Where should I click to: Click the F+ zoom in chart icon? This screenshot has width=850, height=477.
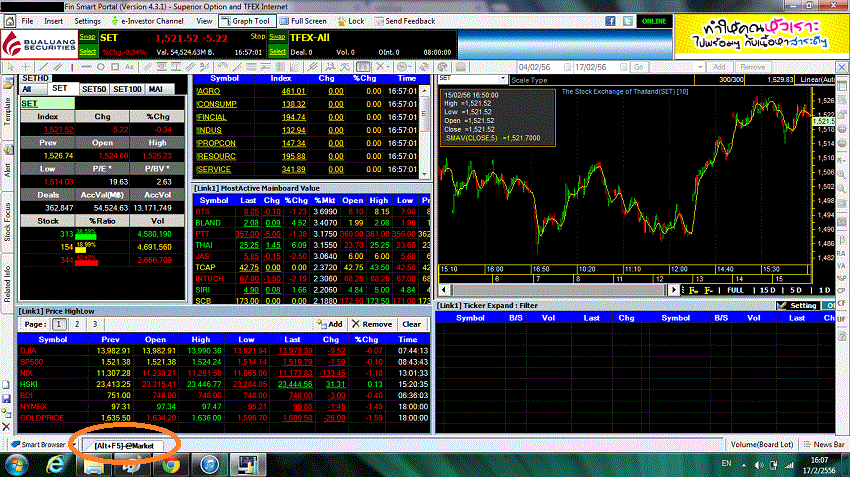693,290
